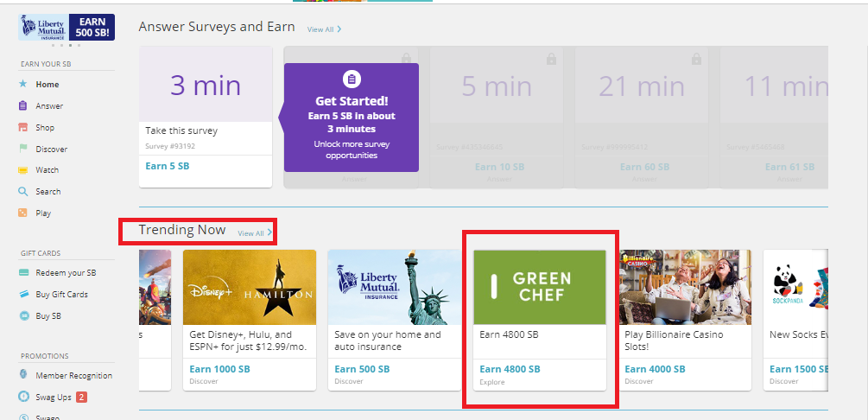The image size is (868, 420).
Task: Open Liberty Mutual insurance offer image
Action: tap(395, 287)
